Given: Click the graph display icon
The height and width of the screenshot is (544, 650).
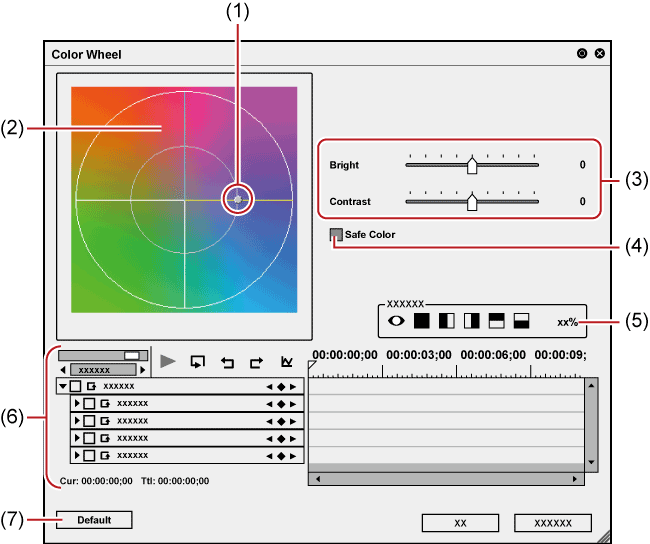Looking at the screenshot, I should point(286,362).
